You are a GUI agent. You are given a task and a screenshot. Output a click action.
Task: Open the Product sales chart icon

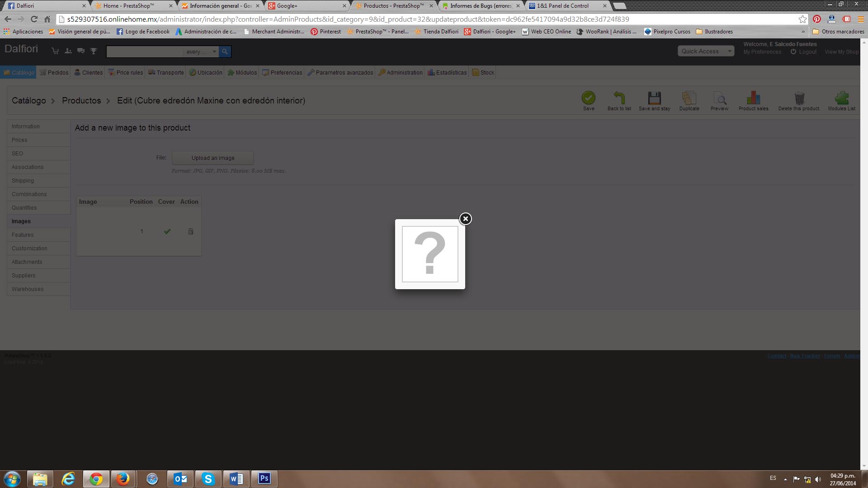(x=753, y=98)
